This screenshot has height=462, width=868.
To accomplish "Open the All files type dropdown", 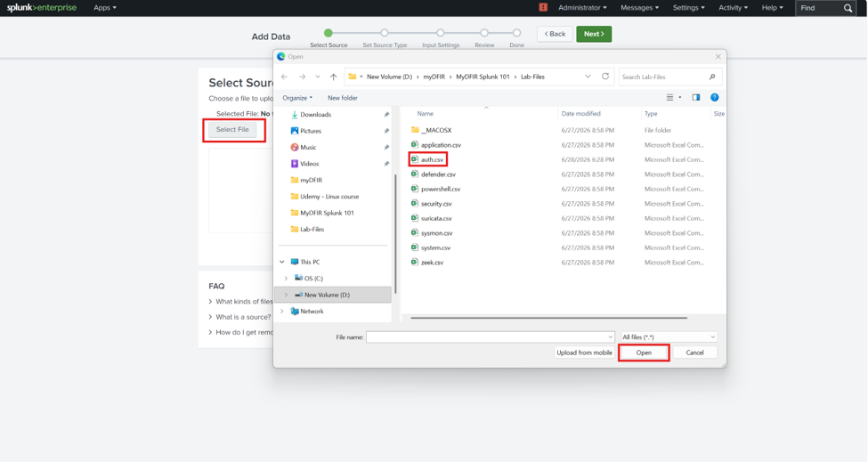I will (669, 337).
